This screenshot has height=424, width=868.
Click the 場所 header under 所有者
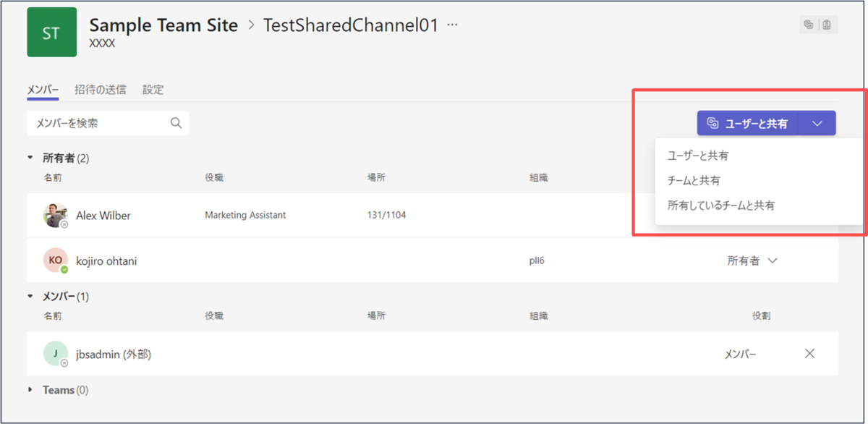376,177
